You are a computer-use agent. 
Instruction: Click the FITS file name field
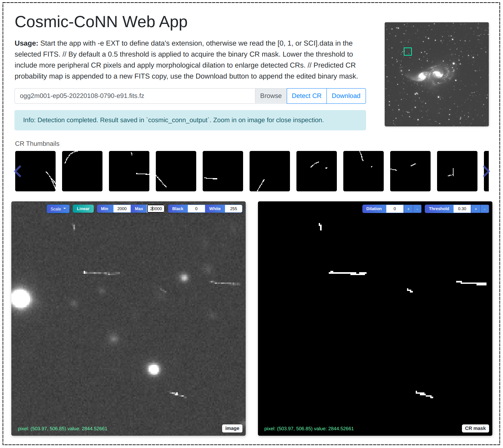(135, 96)
